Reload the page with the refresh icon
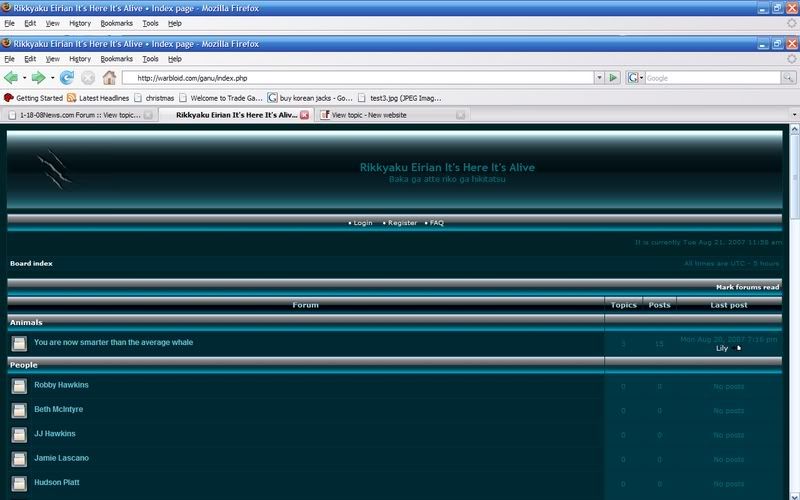Viewport: 800px width, 500px height. pos(67,78)
